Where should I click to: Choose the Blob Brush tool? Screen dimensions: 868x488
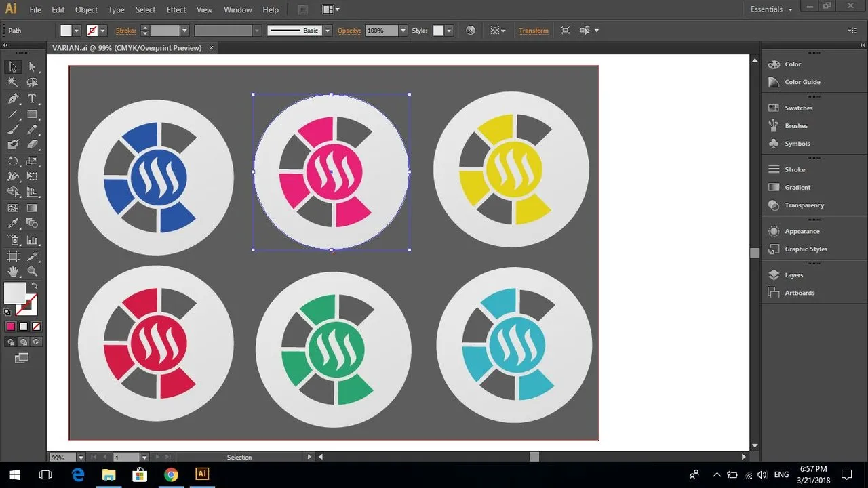coord(13,144)
